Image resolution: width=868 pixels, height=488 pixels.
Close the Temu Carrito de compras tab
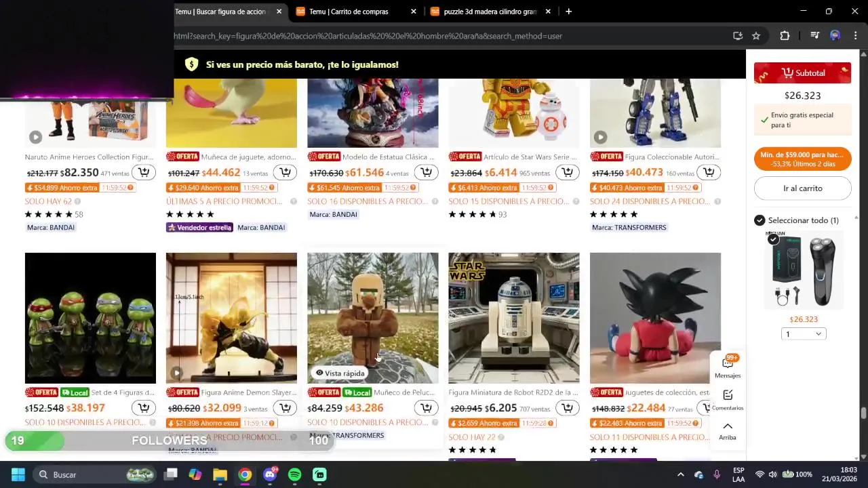coord(414,12)
